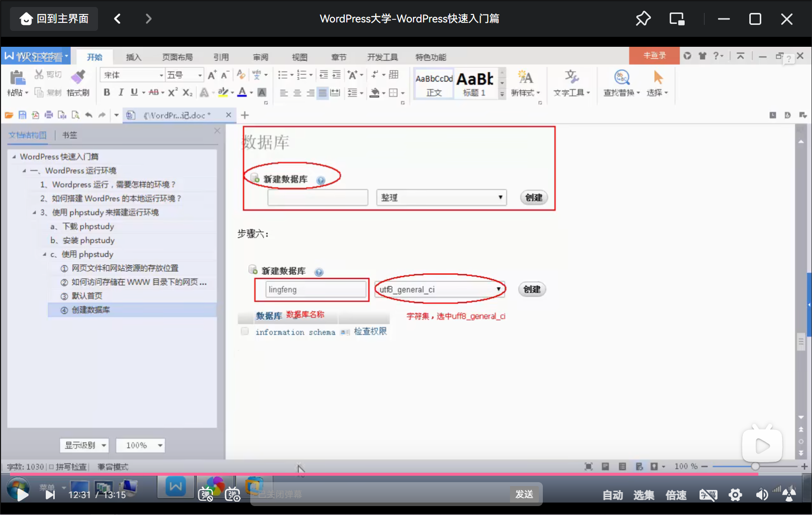This screenshot has width=812, height=515.
Task: Open danmaku settings icon
Action: [x=232, y=495]
